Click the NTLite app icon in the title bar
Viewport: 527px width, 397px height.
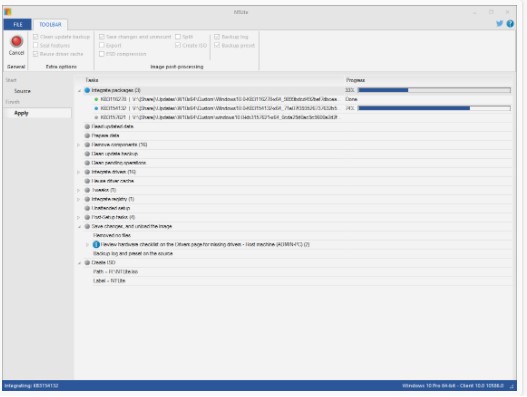8,12
